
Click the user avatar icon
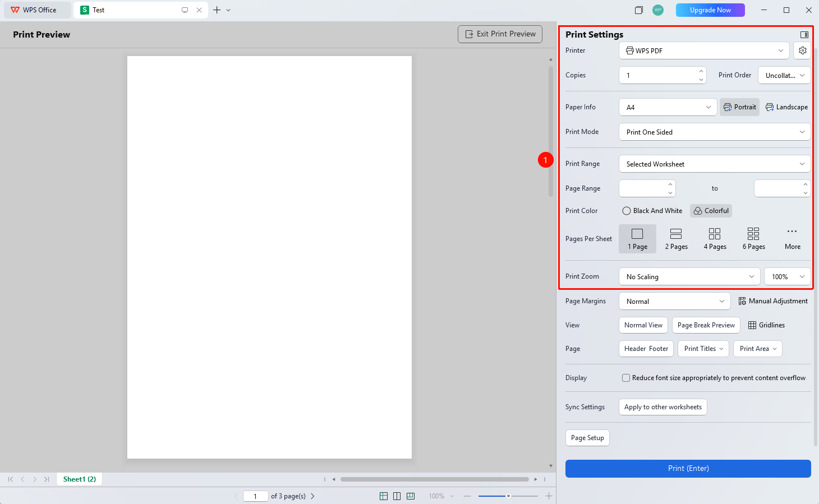pos(658,10)
